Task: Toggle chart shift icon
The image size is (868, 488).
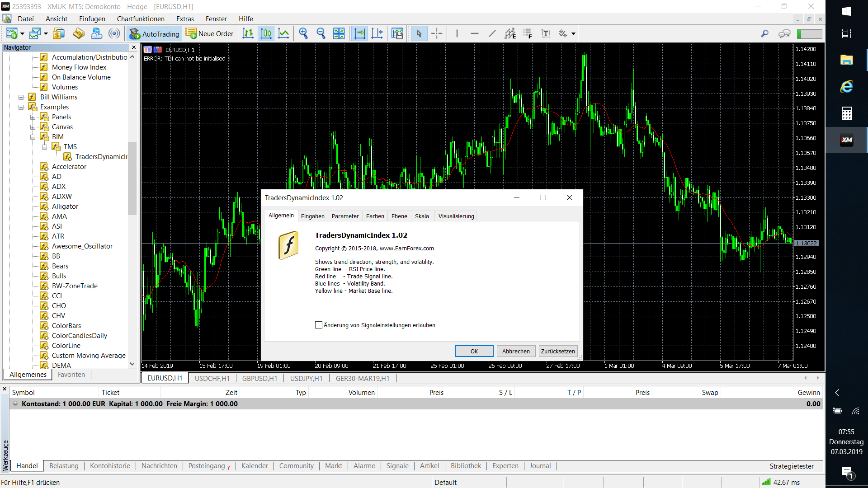Action: pos(377,33)
